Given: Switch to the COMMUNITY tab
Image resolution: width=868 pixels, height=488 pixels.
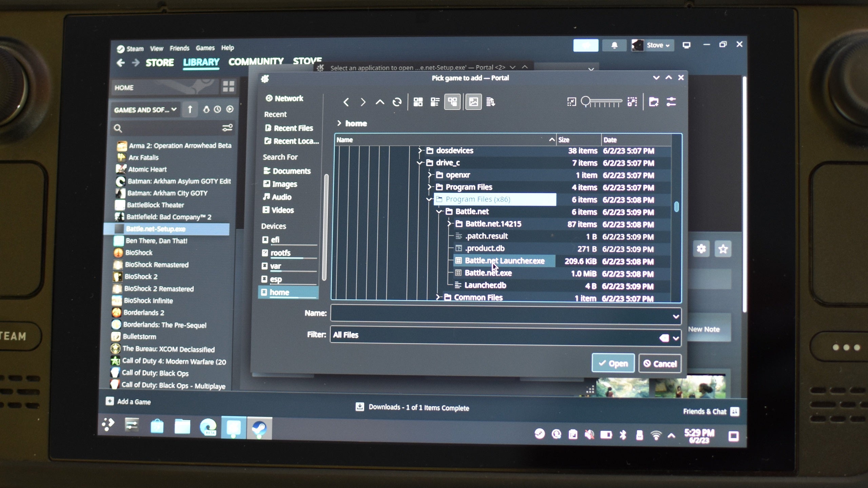Looking at the screenshot, I should (256, 62).
